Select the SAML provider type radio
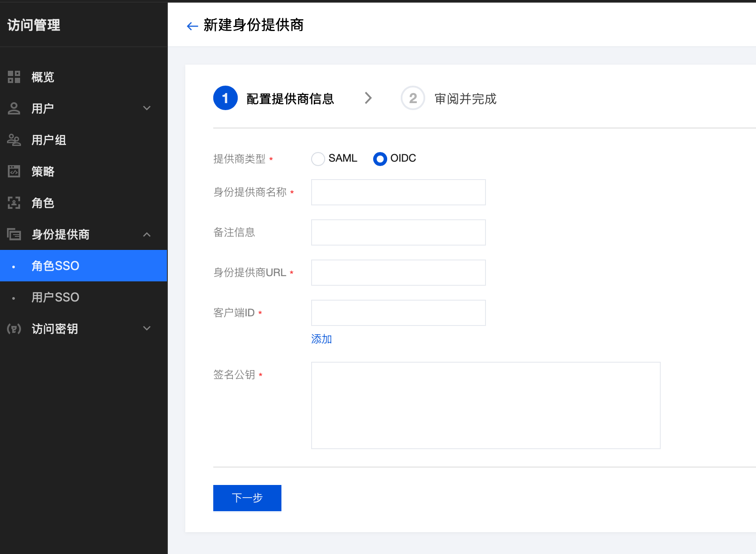 pos(318,159)
